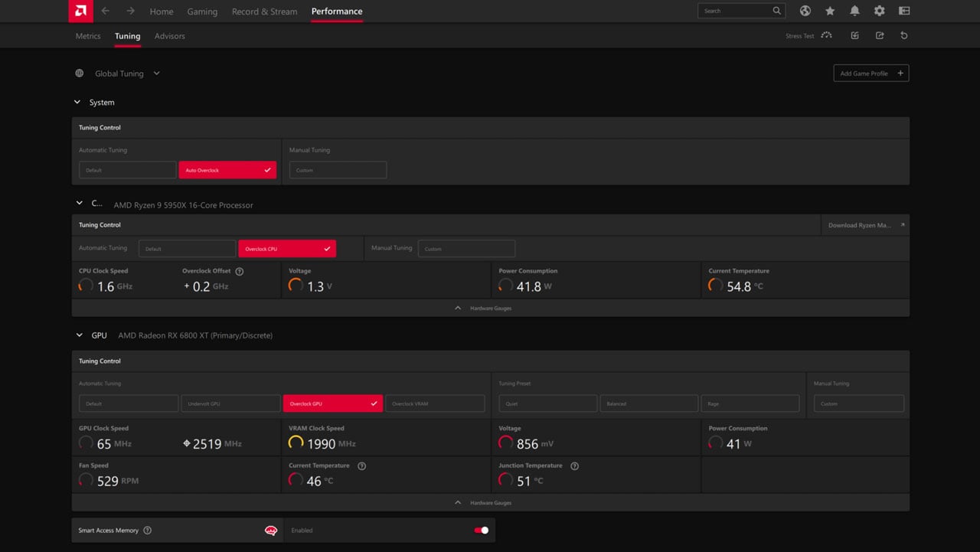Open settings gear icon
This screenshot has width=980, height=552.
coord(879,11)
